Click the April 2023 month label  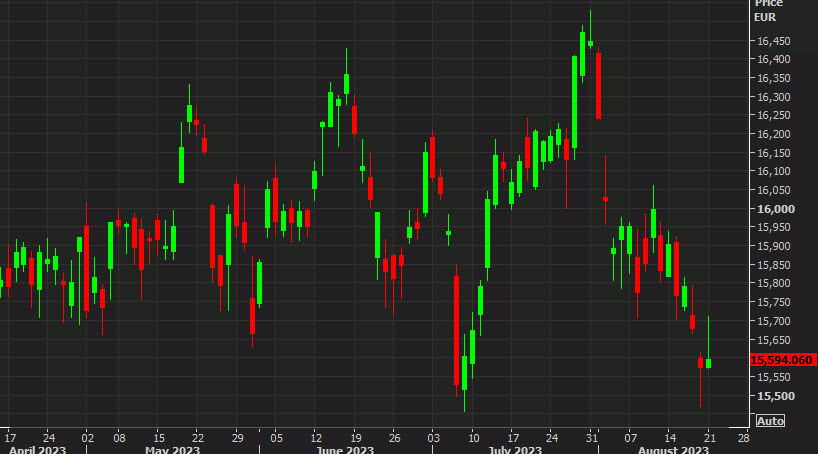click(x=38, y=449)
